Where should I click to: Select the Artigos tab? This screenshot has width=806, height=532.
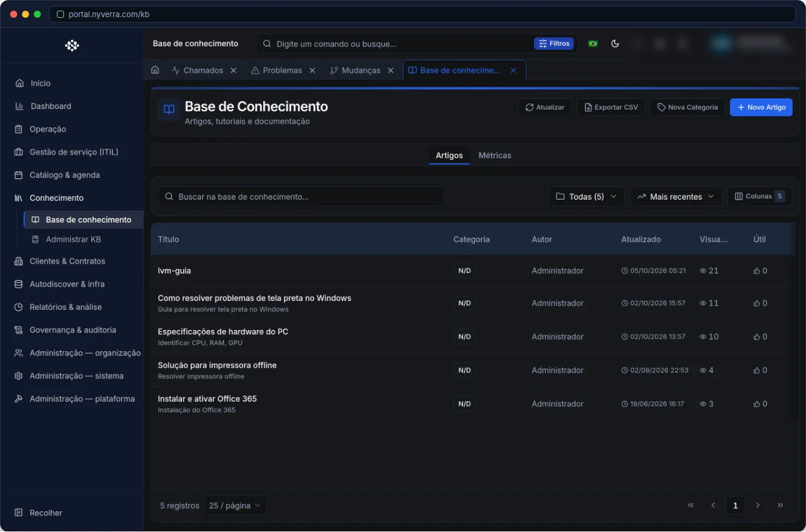(x=449, y=156)
